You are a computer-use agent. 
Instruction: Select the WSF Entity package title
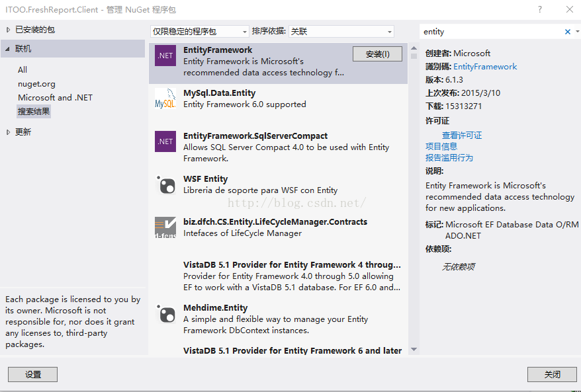(205, 178)
